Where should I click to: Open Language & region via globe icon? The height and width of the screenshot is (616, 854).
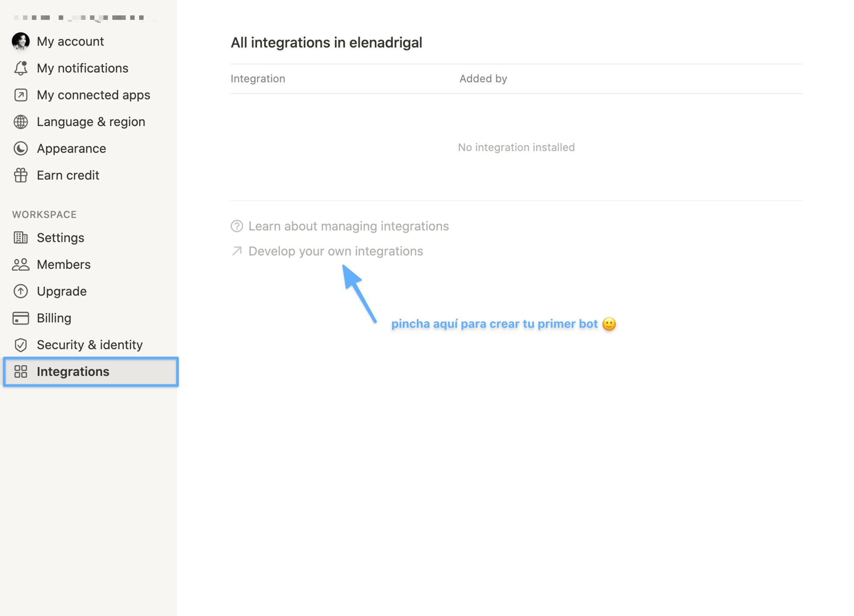[20, 121]
